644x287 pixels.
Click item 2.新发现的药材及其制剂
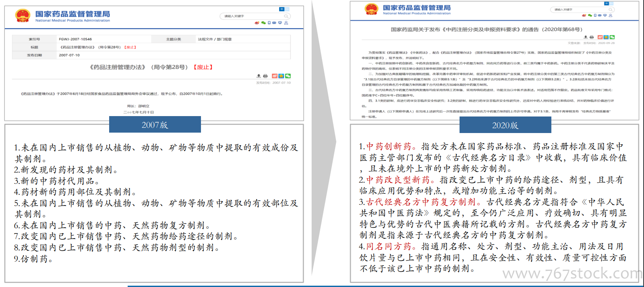[66, 170]
